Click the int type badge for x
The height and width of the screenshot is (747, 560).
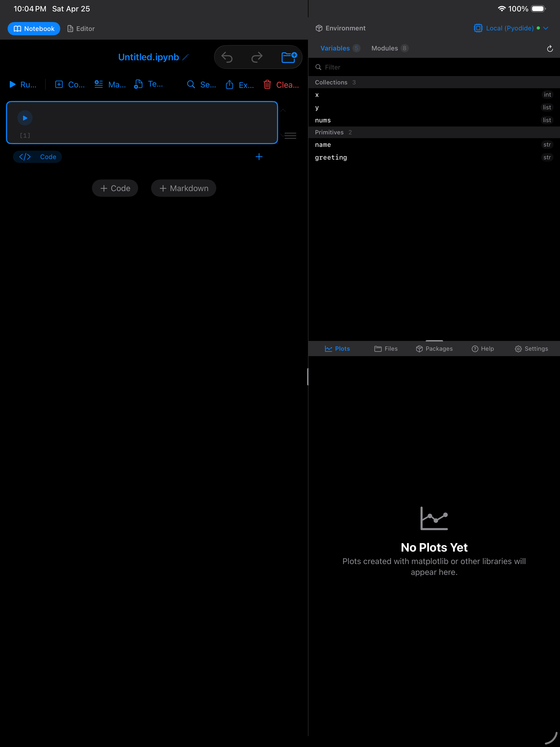tap(547, 95)
